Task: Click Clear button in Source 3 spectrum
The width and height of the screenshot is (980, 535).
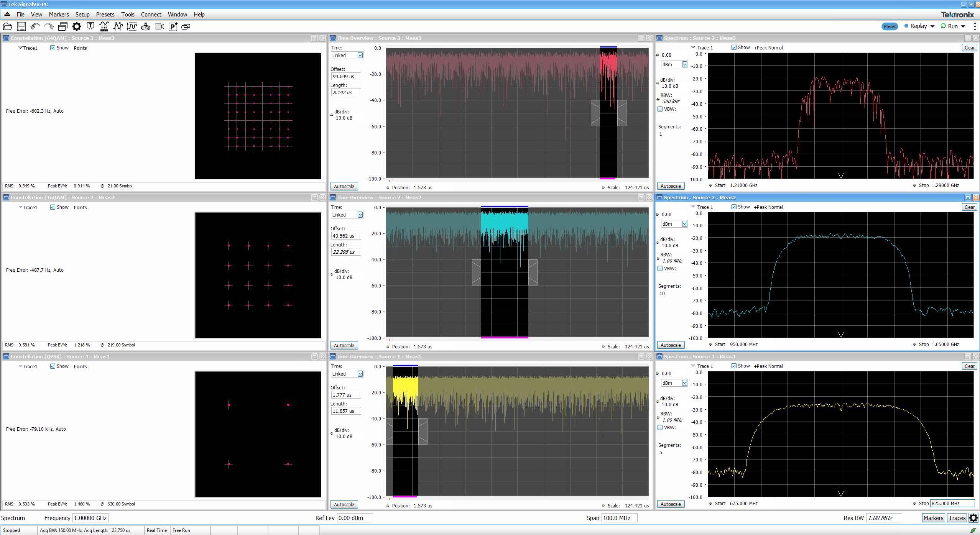Action: point(969,48)
